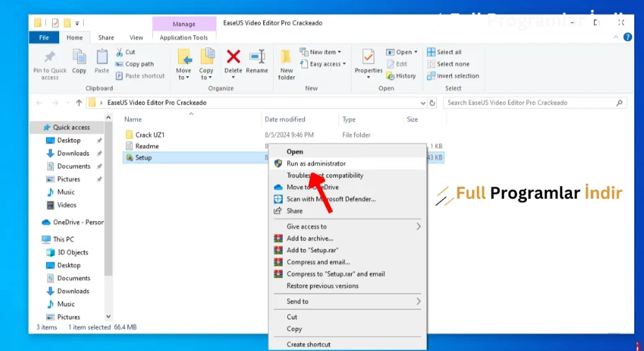The image size is (644, 351).
Task: Click the Cut scissors ribbon button
Action: pos(125,52)
